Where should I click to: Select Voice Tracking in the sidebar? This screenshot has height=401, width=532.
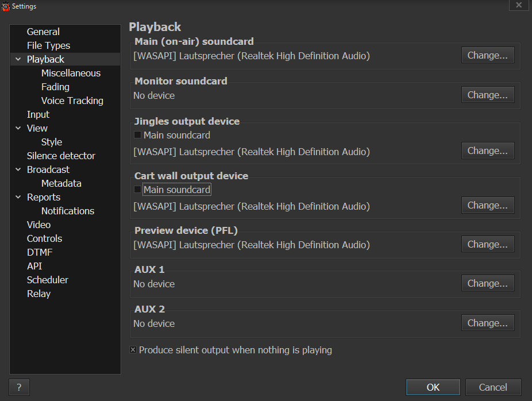coord(72,101)
